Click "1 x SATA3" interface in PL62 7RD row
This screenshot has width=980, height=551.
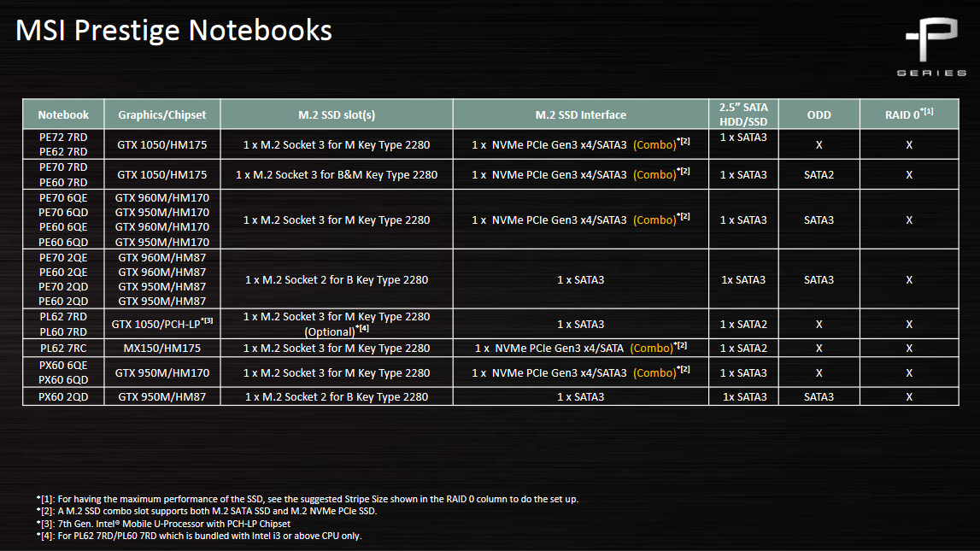click(x=581, y=325)
